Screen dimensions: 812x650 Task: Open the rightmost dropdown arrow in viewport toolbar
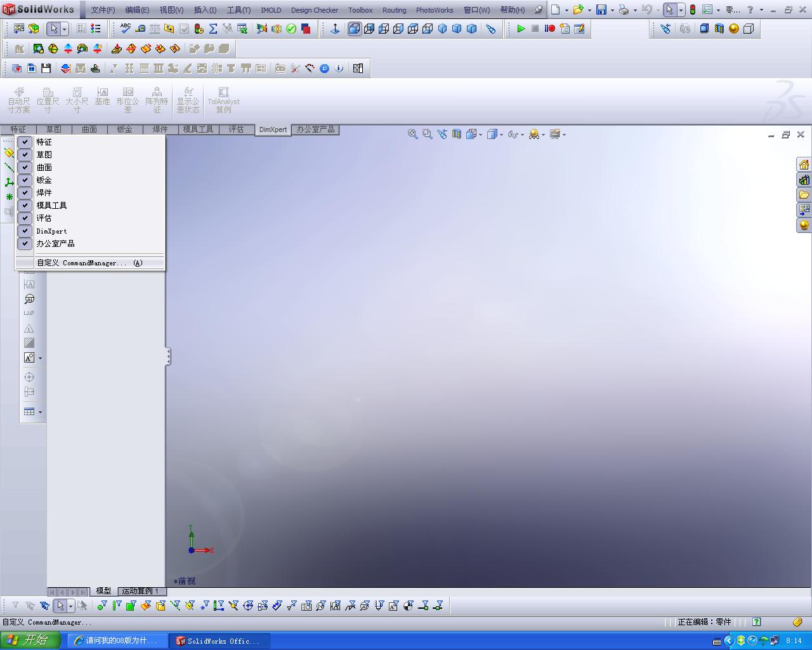point(564,135)
